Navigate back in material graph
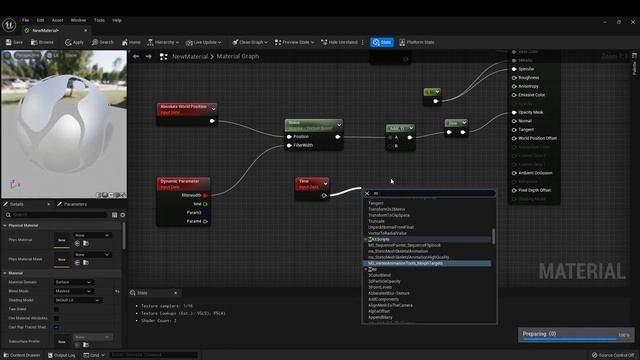The image size is (640, 360). [136, 56]
